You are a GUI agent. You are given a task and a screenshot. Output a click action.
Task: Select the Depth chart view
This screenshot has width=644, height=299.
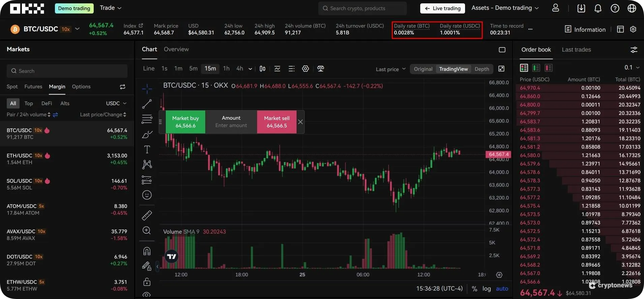pyautogui.click(x=482, y=69)
